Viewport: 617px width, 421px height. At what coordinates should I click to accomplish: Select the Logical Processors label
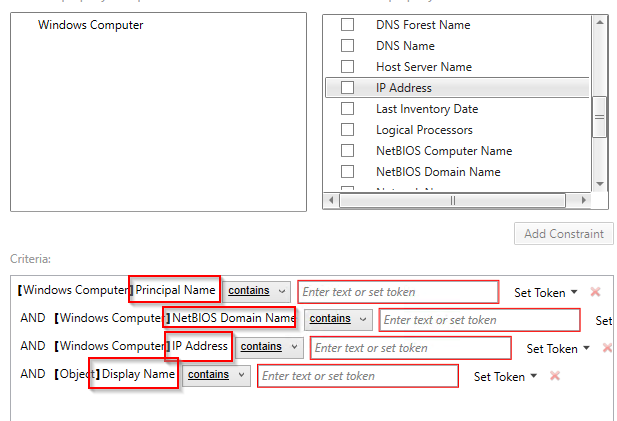(424, 130)
